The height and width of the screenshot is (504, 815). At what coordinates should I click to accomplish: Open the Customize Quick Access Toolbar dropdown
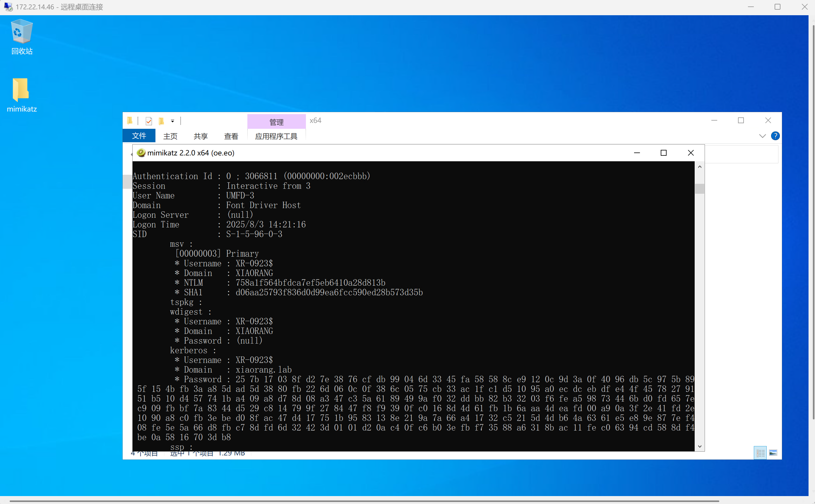point(173,121)
